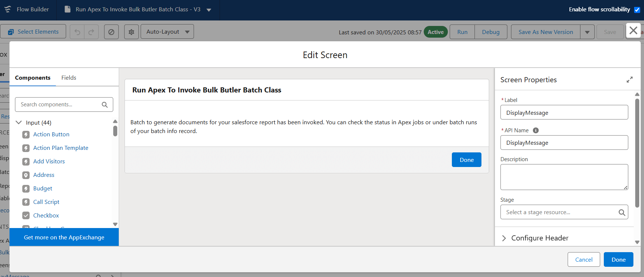Click components list scroll down arrow
Viewport: 644px width, 277px height.
(x=115, y=224)
